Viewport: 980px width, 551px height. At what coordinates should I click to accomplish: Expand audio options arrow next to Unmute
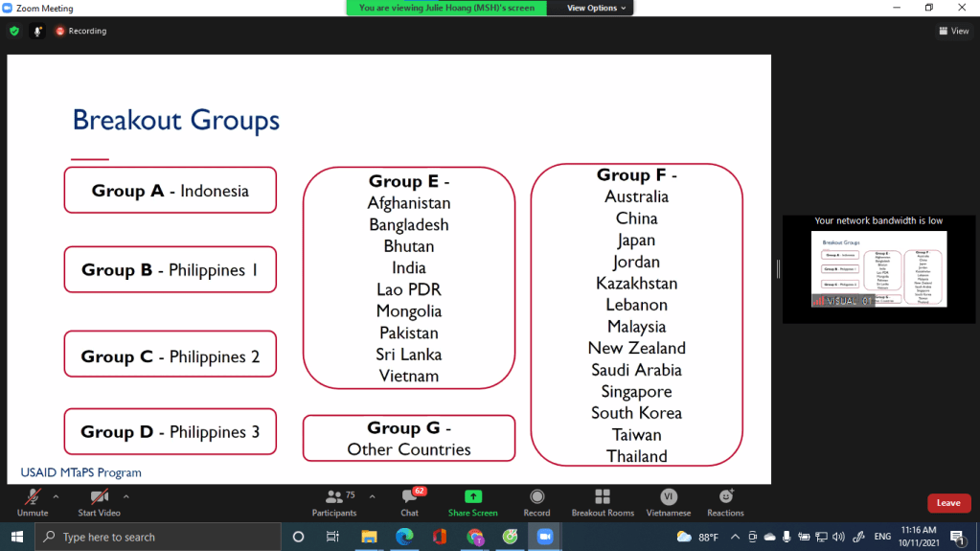pyautogui.click(x=56, y=496)
